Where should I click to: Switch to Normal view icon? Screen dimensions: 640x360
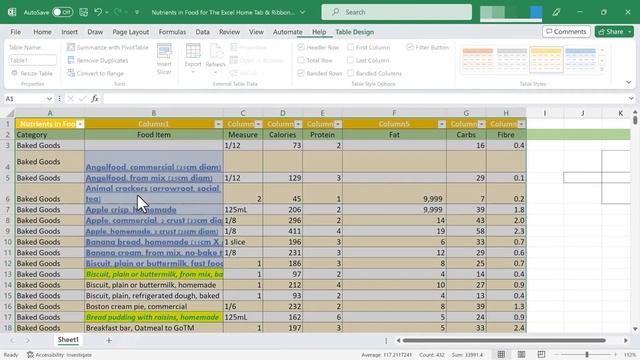(501, 354)
